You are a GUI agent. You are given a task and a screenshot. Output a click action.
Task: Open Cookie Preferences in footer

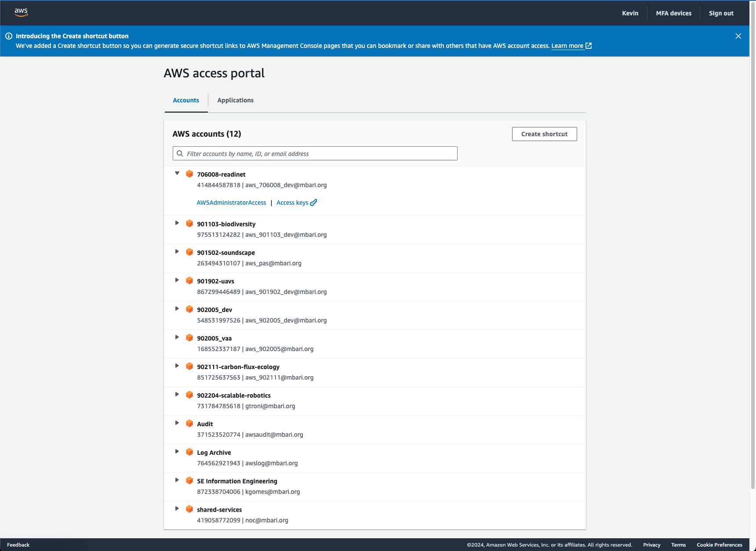click(x=720, y=545)
